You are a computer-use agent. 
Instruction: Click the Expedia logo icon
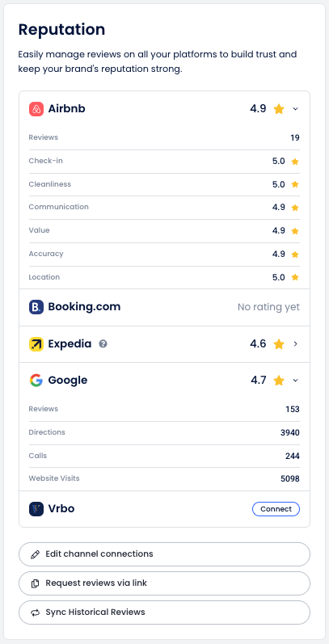(x=36, y=343)
